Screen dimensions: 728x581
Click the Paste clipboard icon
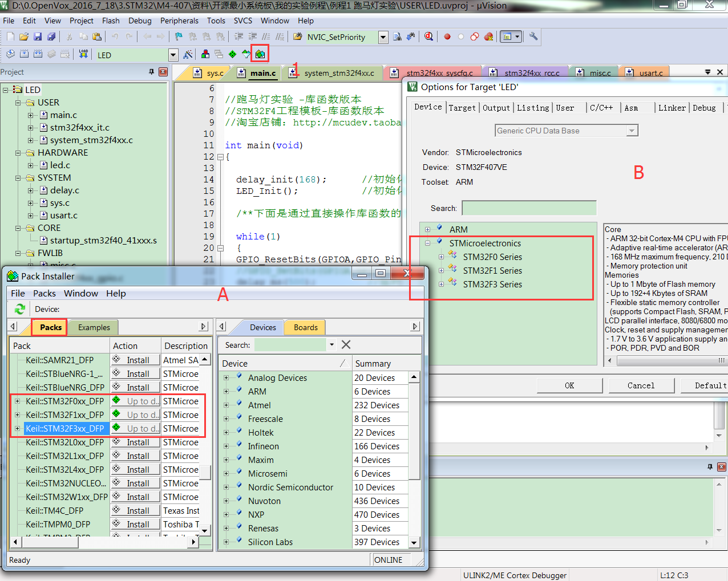[97, 36]
